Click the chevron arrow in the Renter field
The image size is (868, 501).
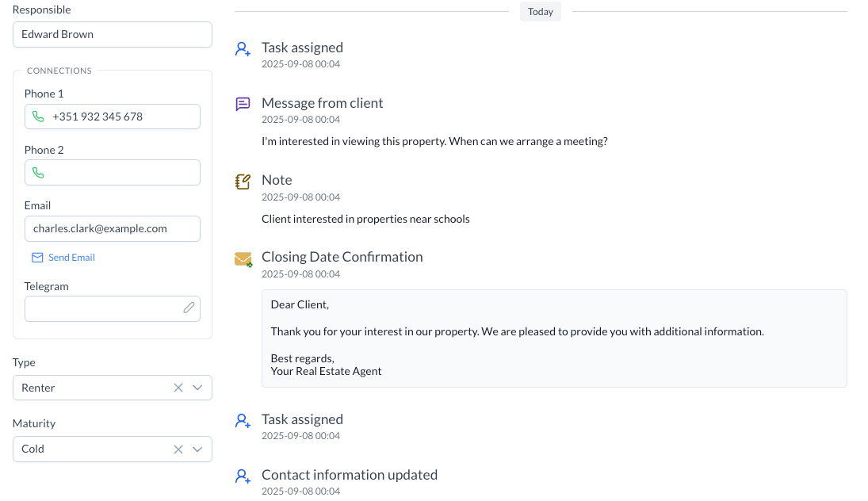pyautogui.click(x=197, y=388)
